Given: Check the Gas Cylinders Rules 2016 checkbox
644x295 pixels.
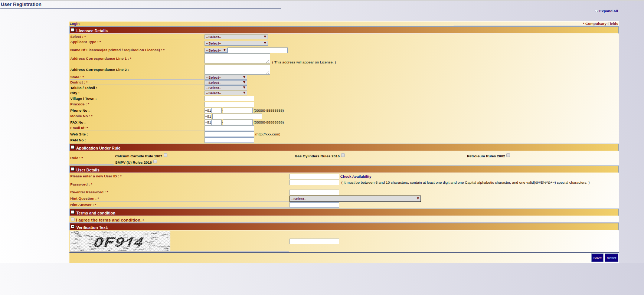Looking at the screenshot, I should tap(343, 155).
